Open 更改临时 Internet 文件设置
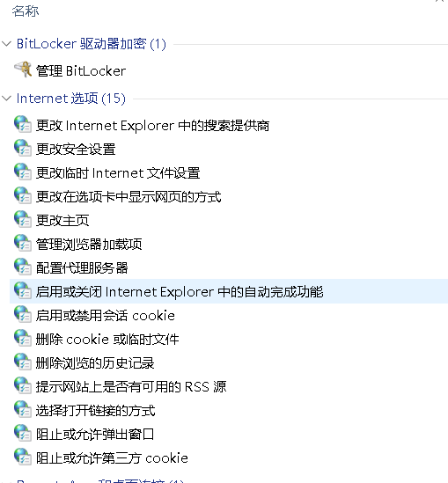Screen dimensions: 448x483 pos(118,173)
